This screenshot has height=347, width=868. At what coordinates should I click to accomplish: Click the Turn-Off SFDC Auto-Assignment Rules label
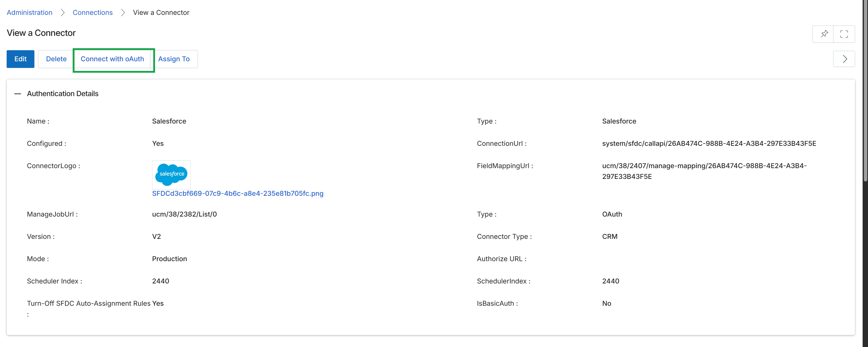click(x=88, y=309)
